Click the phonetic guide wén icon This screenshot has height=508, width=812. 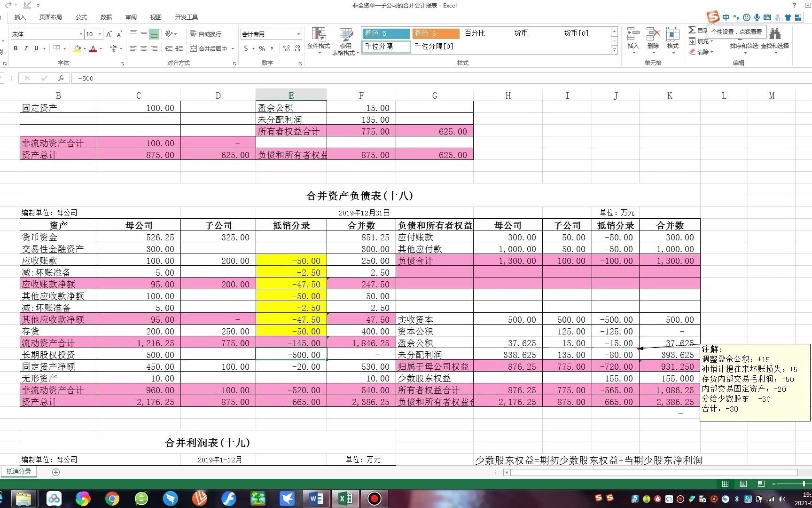tap(113, 48)
